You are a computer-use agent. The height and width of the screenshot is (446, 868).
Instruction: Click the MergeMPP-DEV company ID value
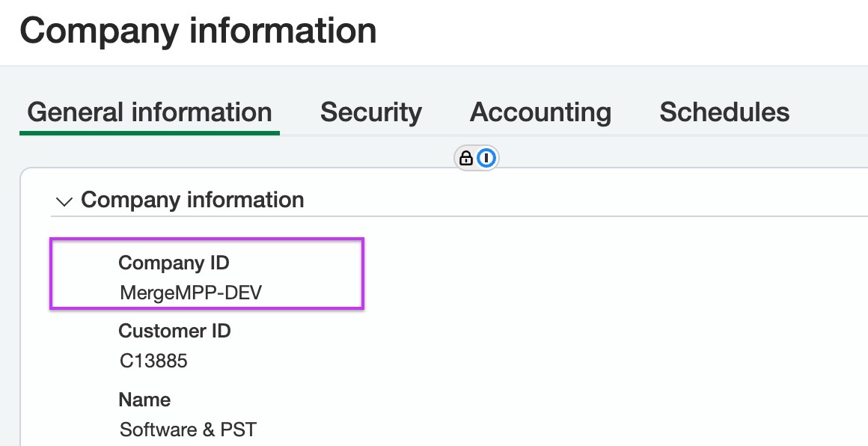coord(191,292)
